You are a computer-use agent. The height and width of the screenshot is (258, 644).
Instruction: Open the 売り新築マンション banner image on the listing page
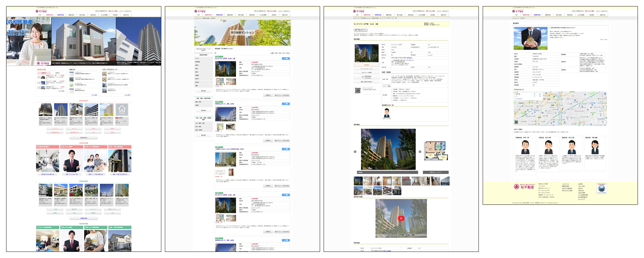242,33
